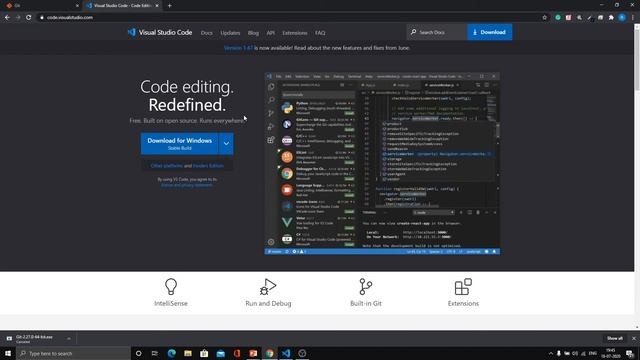The height and width of the screenshot is (360, 640).
Task: Open the Other platforms link
Action: (167, 166)
